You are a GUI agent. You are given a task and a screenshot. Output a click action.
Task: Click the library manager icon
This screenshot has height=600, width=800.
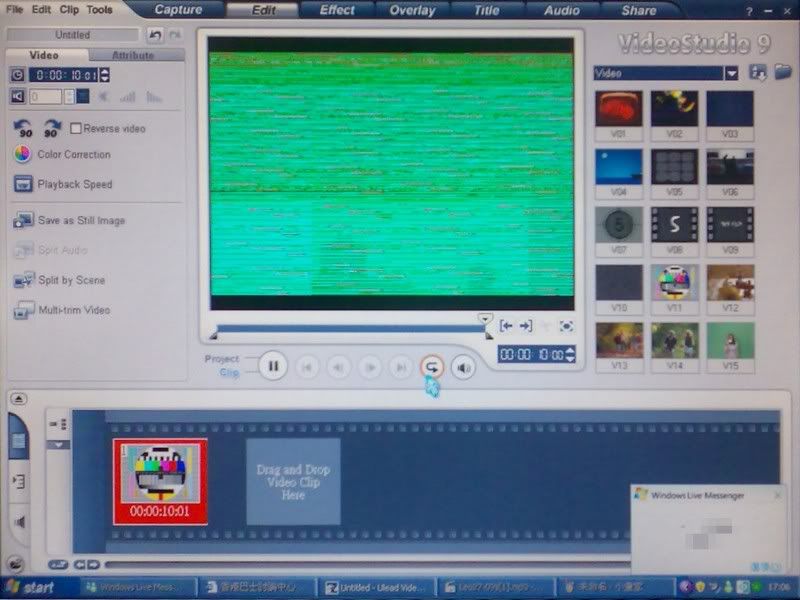coord(758,72)
